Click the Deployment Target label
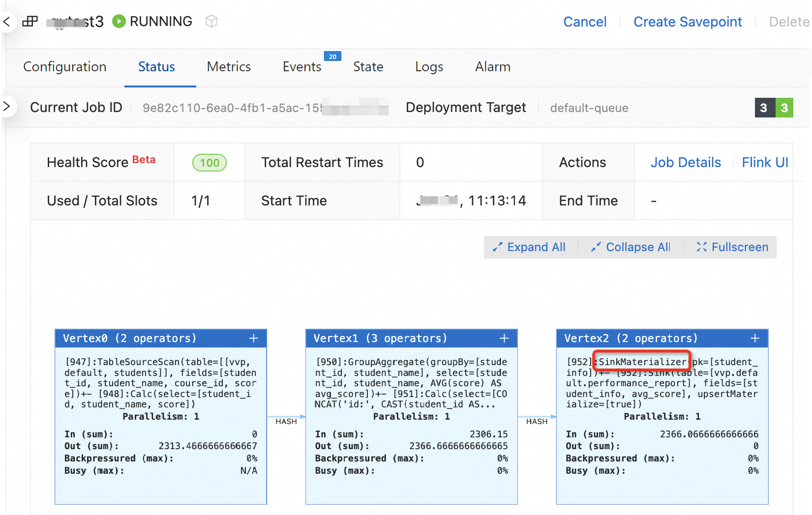Screen dimensions: 812x515 (466, 108)
